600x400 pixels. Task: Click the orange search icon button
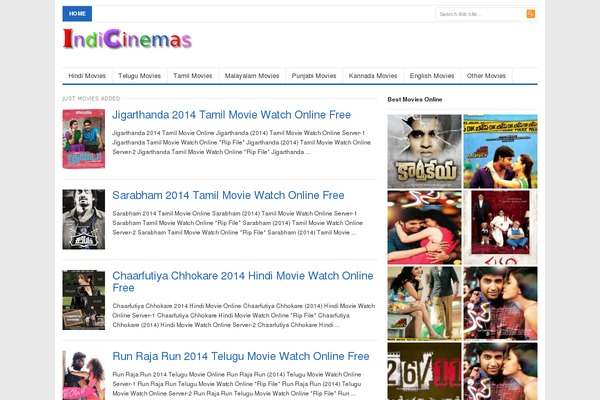[x=530, y=14]
